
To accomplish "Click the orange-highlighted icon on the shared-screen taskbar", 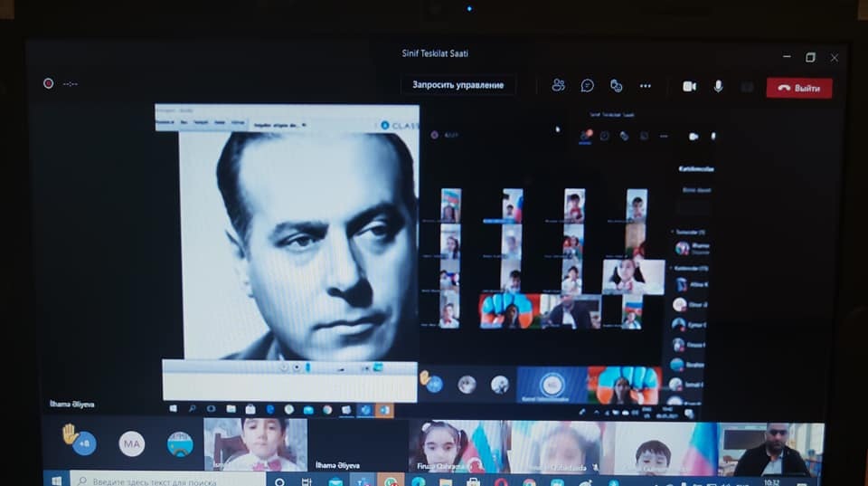I will pyautogui.click(x=384, y=410).
